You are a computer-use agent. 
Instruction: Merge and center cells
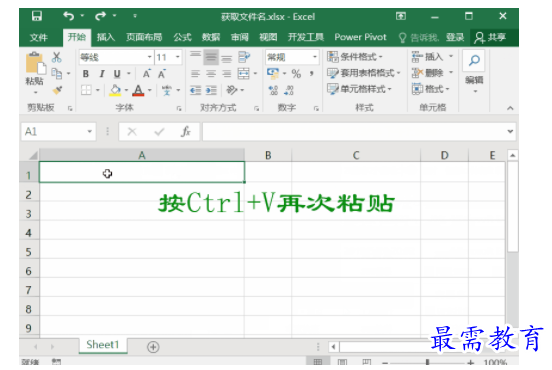[244, 74]
